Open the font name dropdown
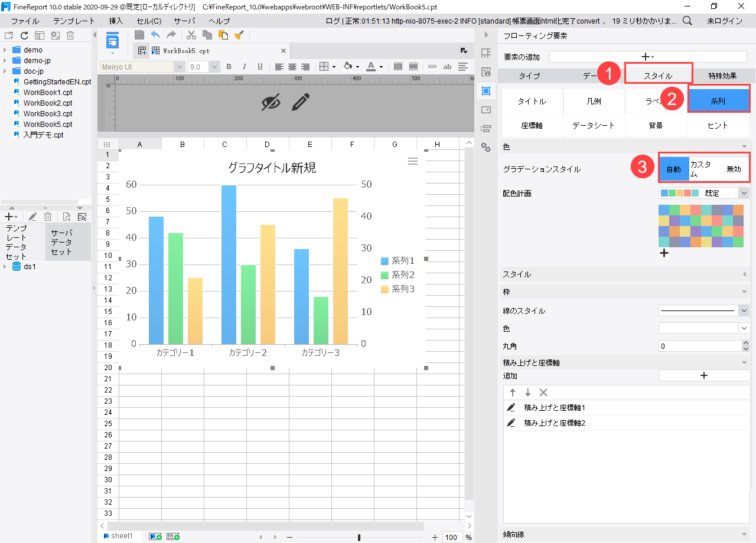The width and height of the screenshot is (756, 543). 180,67
